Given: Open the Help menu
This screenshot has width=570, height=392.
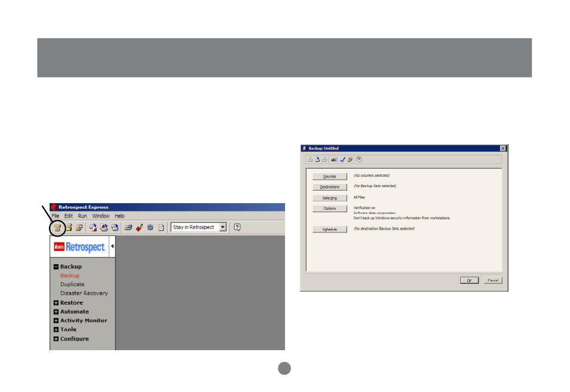Looking at the screenshot, I should 119,216.
